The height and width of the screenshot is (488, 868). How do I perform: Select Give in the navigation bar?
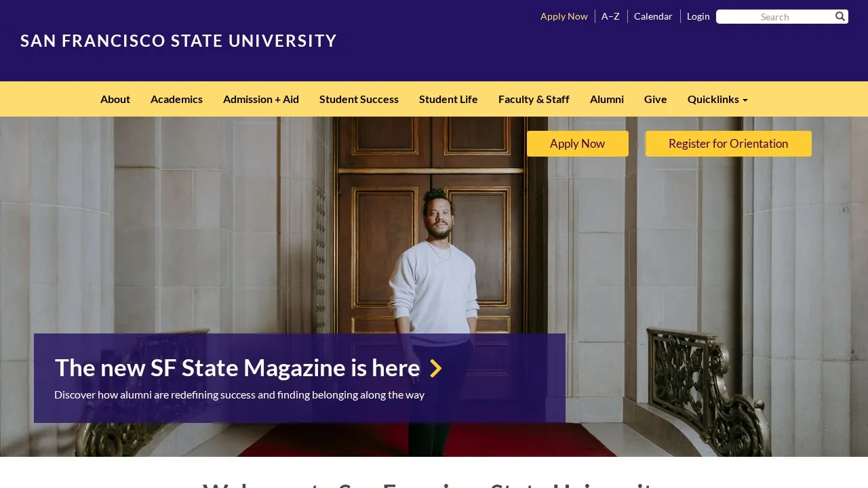(656, 99)
